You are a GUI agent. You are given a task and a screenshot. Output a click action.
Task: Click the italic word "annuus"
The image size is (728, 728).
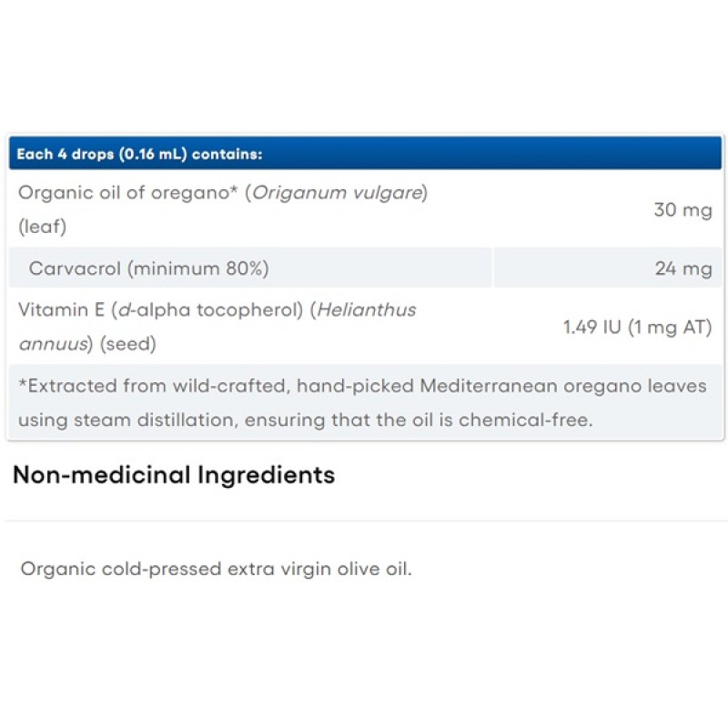[53, 344]
